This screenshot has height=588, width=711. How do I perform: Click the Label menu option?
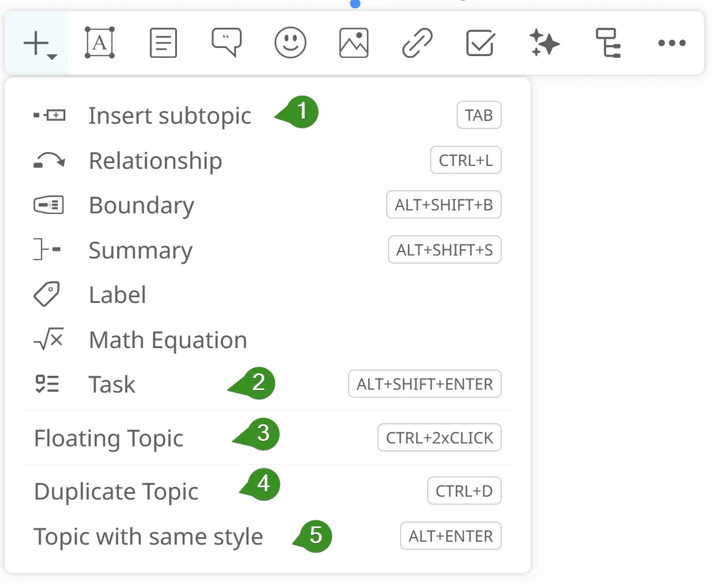tap(117, 295)
